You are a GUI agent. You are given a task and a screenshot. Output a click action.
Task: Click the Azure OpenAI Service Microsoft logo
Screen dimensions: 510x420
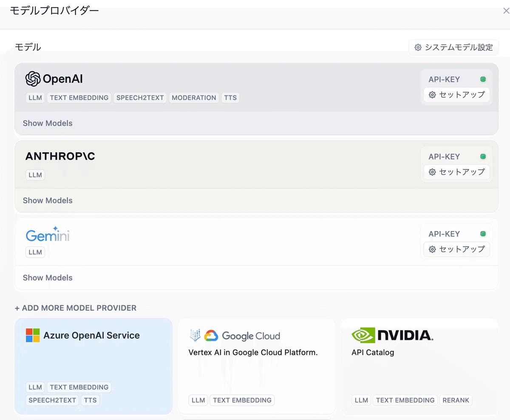[x=33, y=335]
